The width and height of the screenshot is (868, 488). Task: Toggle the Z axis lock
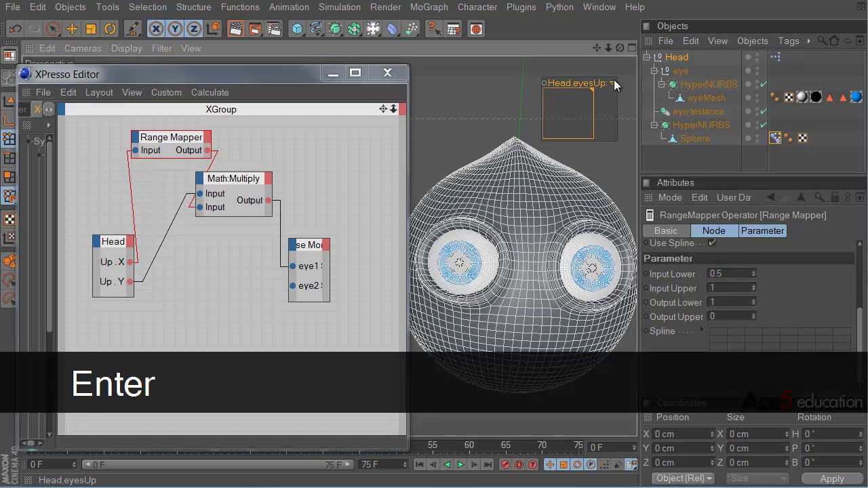194,29
